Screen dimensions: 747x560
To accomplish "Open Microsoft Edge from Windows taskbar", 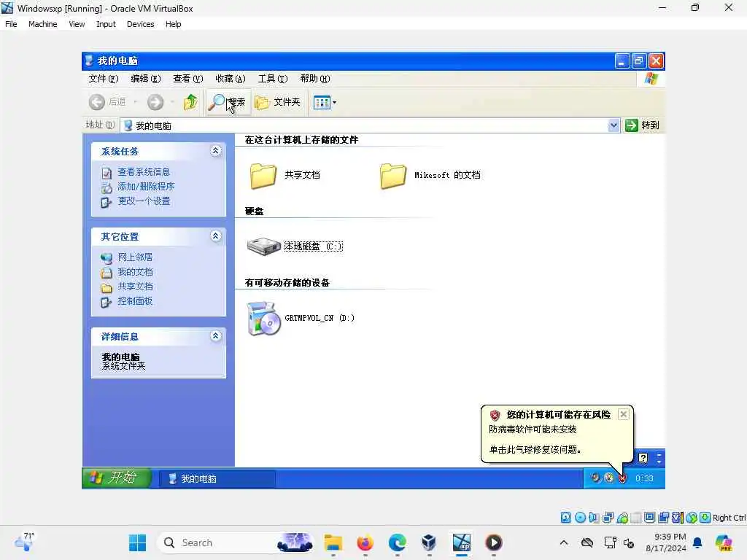I will [x=398, y=542].
